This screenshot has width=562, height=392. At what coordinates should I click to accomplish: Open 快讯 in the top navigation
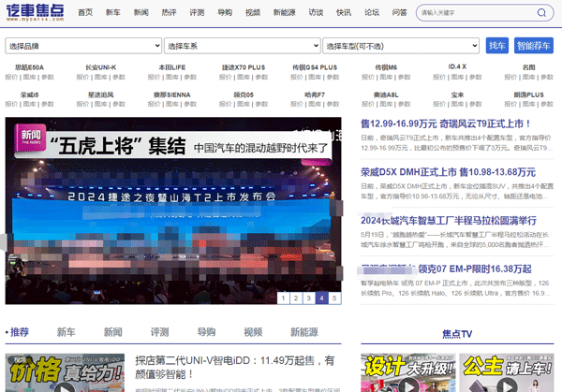344,12
